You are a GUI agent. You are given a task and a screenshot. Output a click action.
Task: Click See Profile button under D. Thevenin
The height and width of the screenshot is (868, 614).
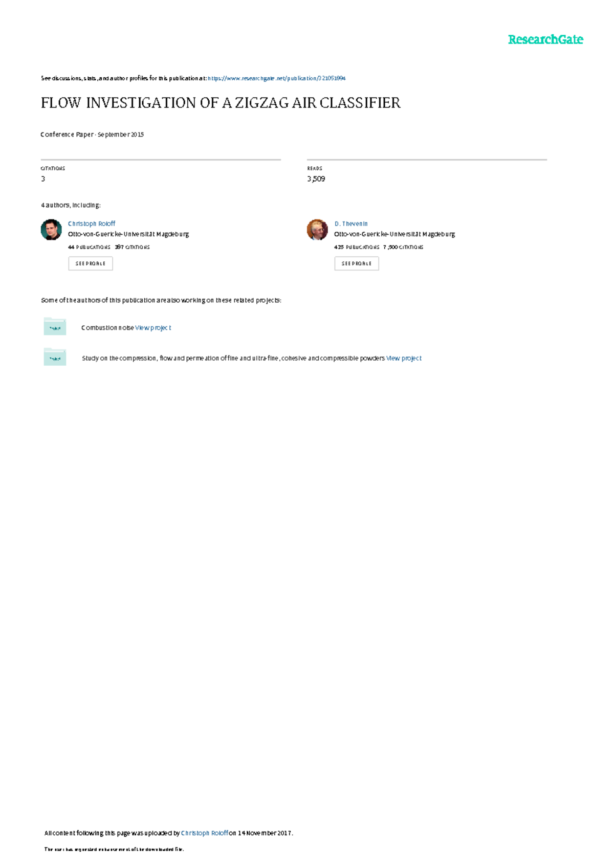(x=357, y=263)
